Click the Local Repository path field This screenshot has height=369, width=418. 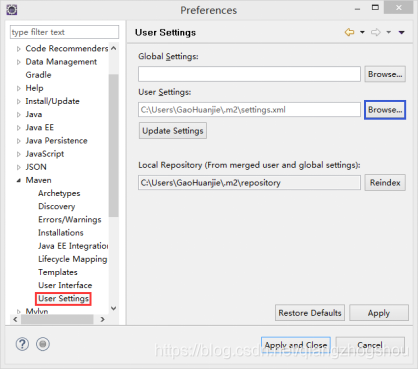point(249,183)
